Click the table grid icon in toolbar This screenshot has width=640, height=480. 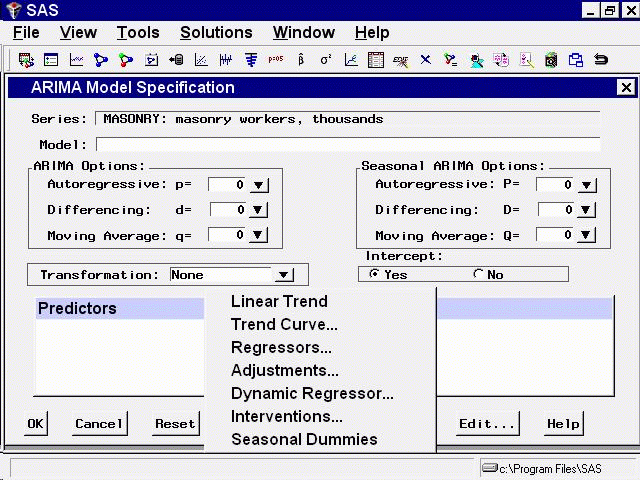coord(376,60)
